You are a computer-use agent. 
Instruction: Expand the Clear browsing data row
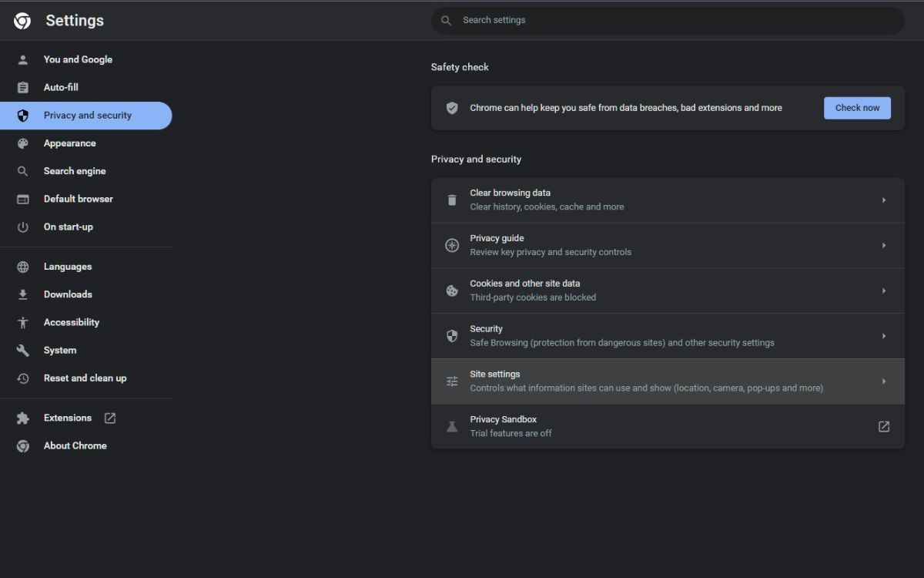click(x=883, y=200)
